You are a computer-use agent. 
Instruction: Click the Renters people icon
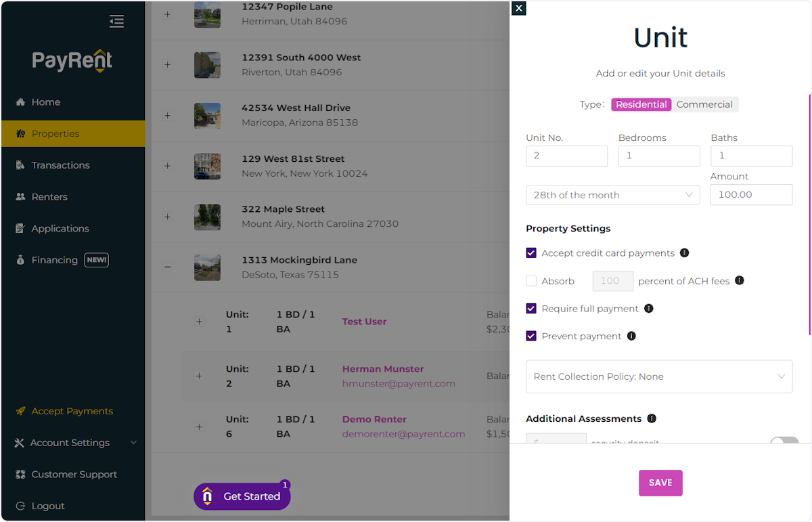tap(20, 197)
